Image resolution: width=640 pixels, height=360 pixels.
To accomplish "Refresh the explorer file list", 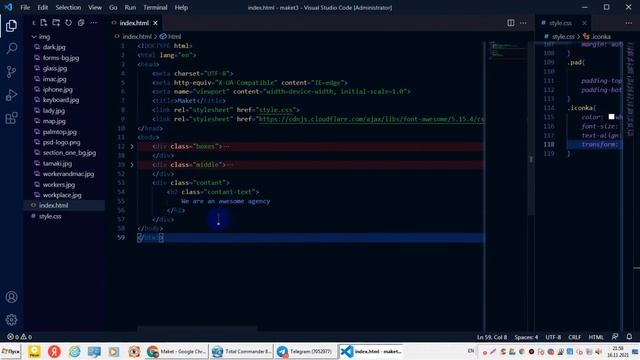I will [x=69, y=23].
